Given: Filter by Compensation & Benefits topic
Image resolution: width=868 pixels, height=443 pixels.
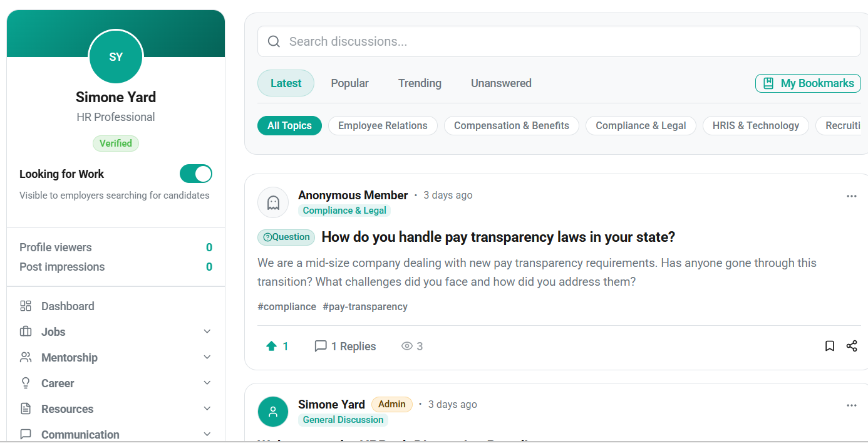Looking at the screenshot, I should coord(511,125).
